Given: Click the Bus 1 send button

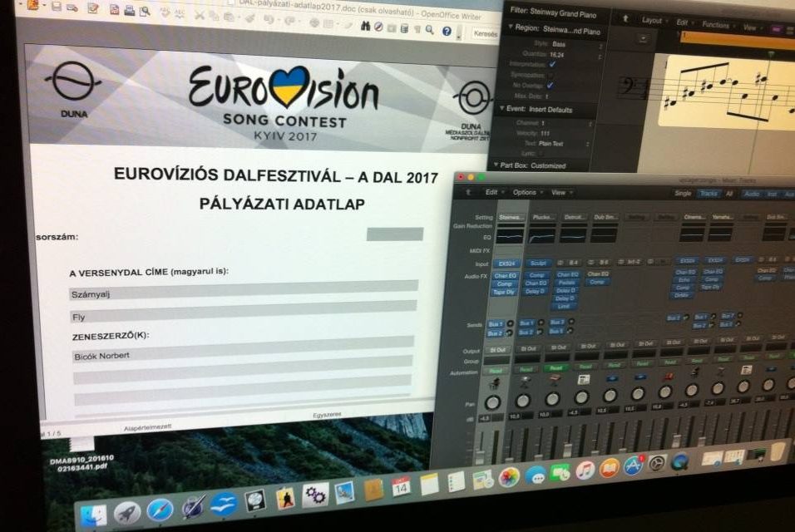Looking at the screenshot, I should [496, 323].
